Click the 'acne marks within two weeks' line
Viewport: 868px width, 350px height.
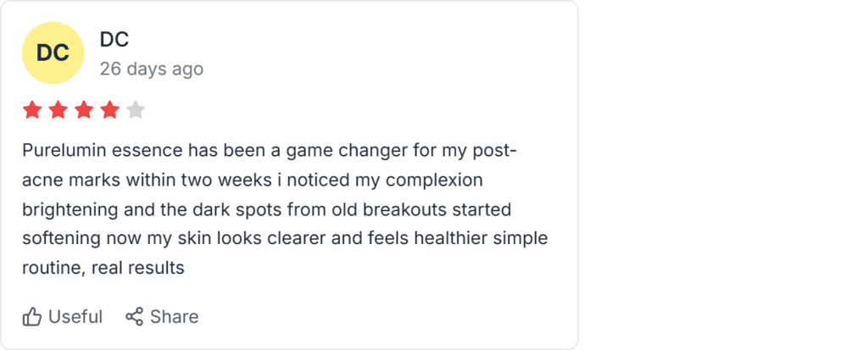pos(253,180)
